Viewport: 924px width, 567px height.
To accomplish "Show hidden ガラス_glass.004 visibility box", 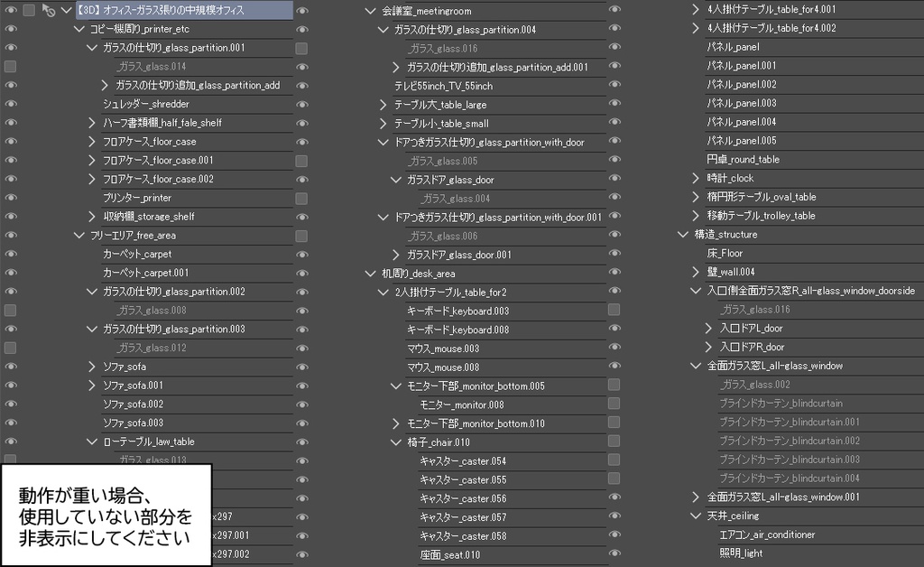I will point(301,198).
